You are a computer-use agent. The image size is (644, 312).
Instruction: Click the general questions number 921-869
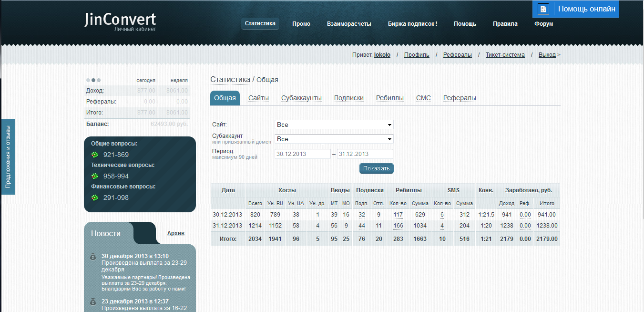pyautogui.click(x=116, y=155)
